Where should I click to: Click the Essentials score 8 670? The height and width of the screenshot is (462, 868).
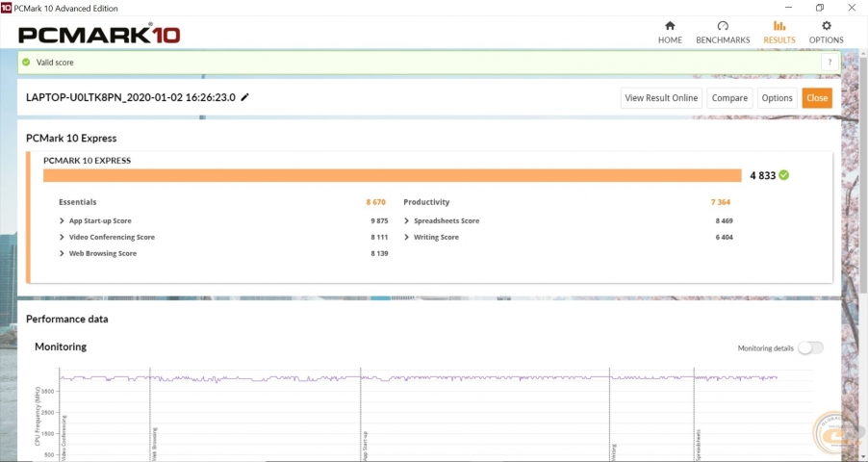point(375,202)
